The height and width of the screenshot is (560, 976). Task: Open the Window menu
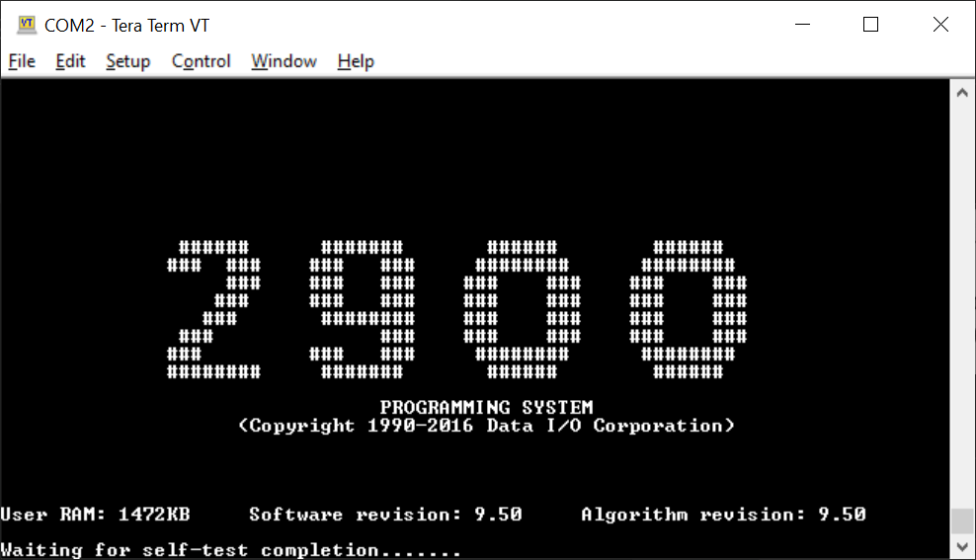coord(284,61)
